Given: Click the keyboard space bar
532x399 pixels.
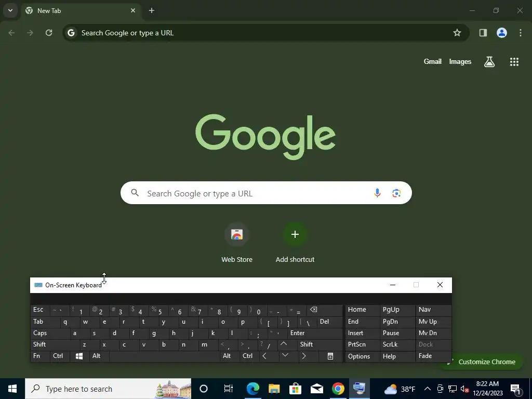Looking at the screenshot, I should (x=165, y=356).
